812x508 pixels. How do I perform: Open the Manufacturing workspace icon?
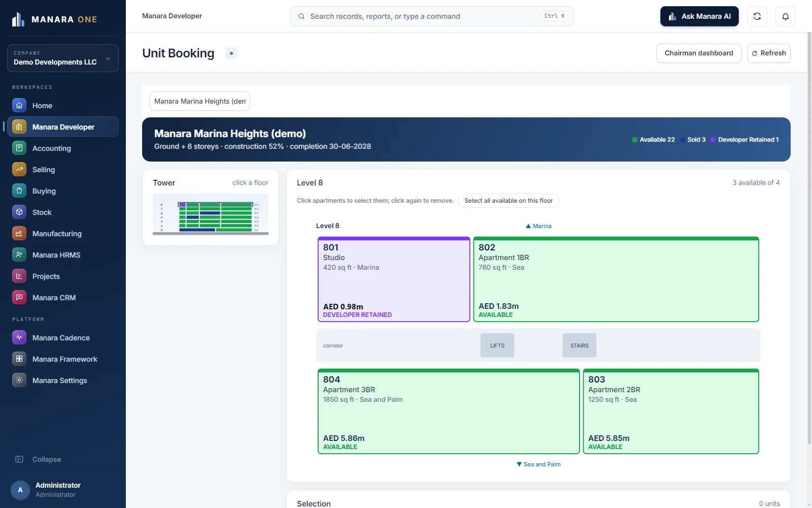pos(19,234)
